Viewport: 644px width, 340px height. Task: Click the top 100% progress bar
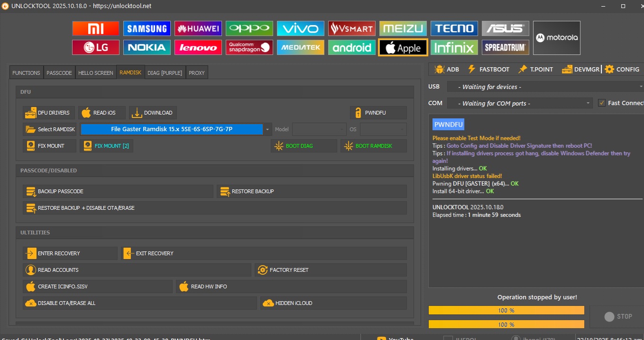[x=506, y=310]
